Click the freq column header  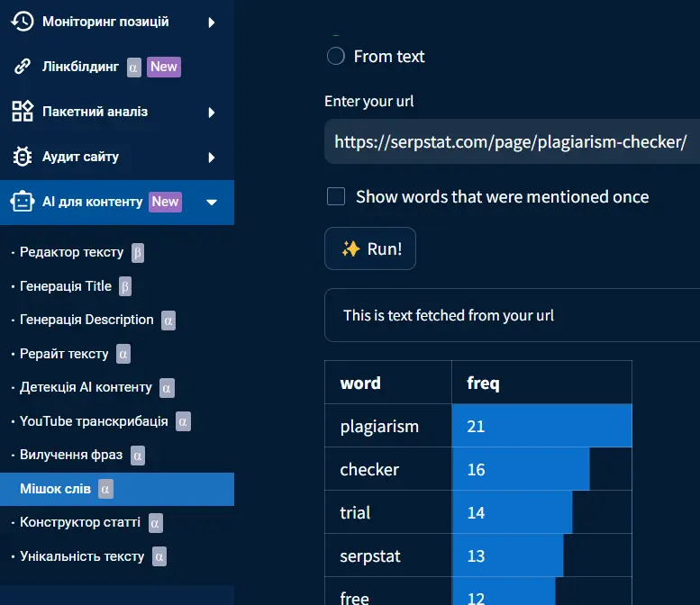pos(542,383)
